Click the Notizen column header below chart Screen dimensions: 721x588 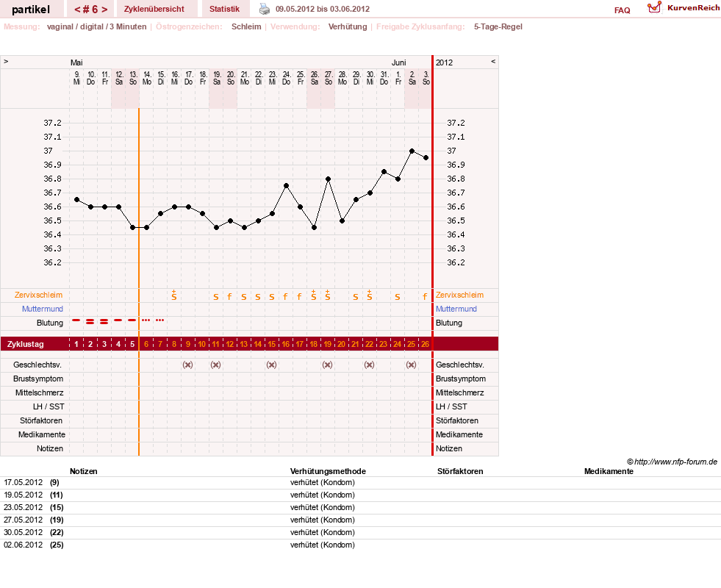83,471
